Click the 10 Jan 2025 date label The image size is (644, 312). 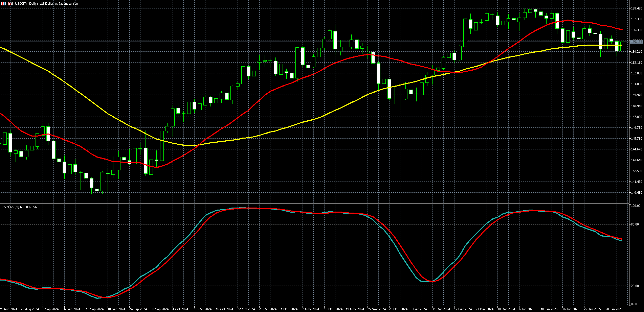point(549,309)
